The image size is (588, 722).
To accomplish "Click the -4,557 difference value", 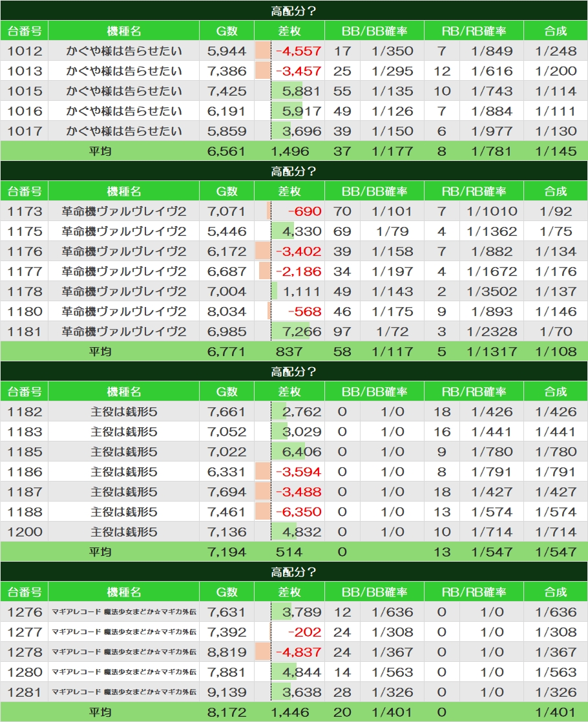I will tap(299, 51).
